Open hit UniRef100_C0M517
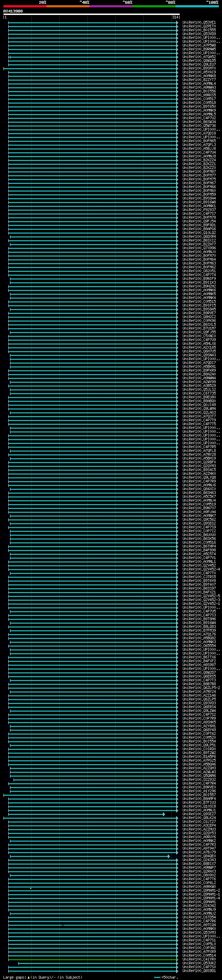This screenshot has height=980, width=222. 199,99
